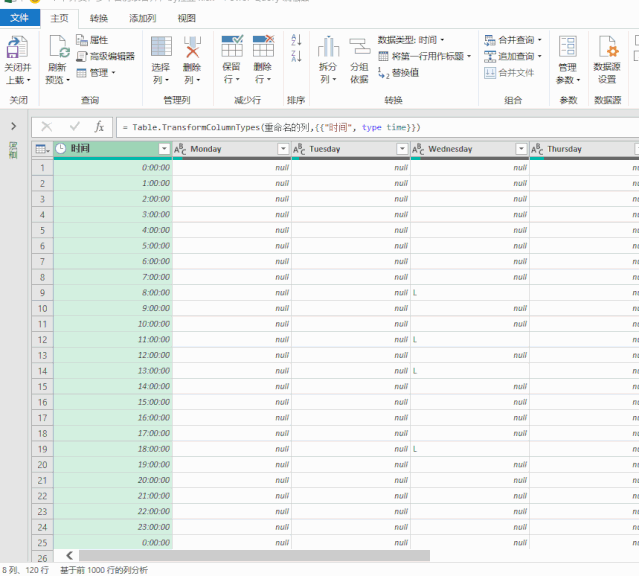
Task: Open Data Source Settings (数据源设置)
Action: coord(607,60)
